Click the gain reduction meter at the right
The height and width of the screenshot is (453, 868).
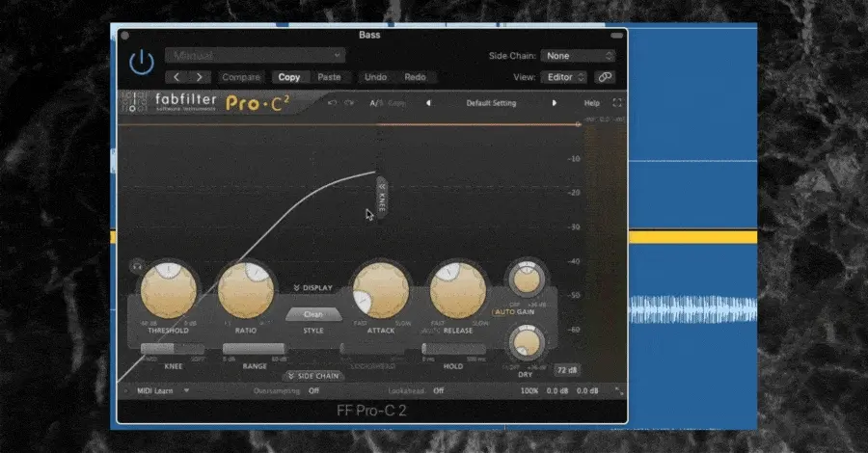click(x=605, y=252)
